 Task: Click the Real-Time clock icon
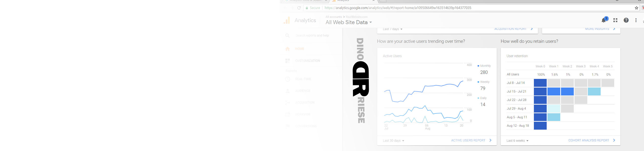tap(288, 79)
